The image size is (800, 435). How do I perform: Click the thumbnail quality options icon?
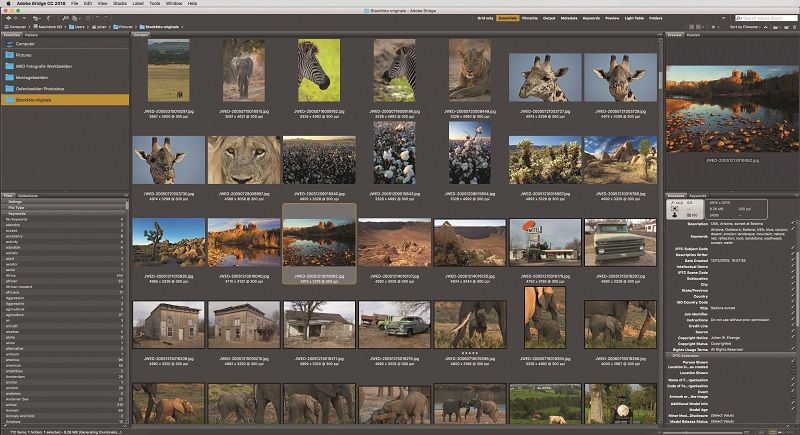coord(699,27)
